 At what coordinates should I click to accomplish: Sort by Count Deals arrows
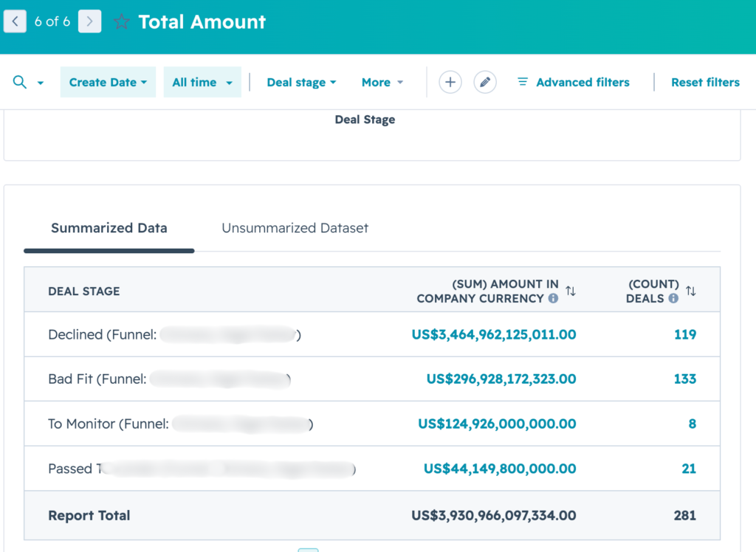coord(691,291)
